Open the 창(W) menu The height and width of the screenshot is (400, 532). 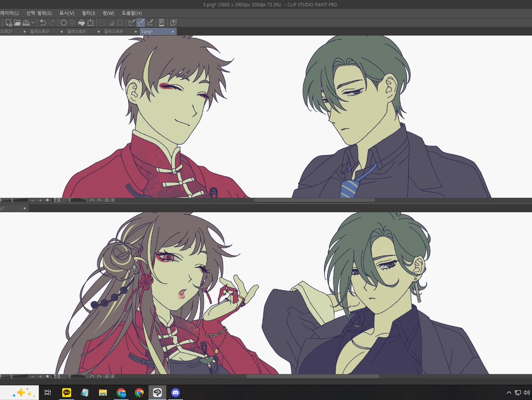108,13
